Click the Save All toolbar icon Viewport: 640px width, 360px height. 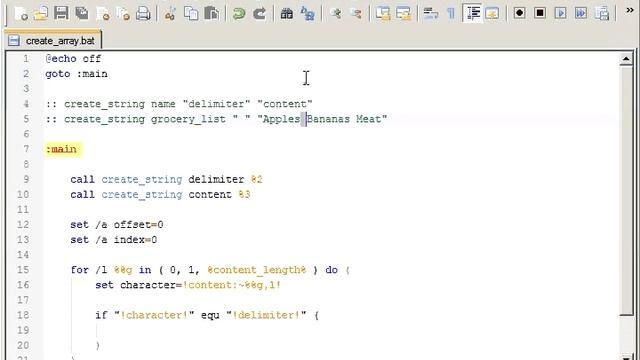[x=82, y=13]
